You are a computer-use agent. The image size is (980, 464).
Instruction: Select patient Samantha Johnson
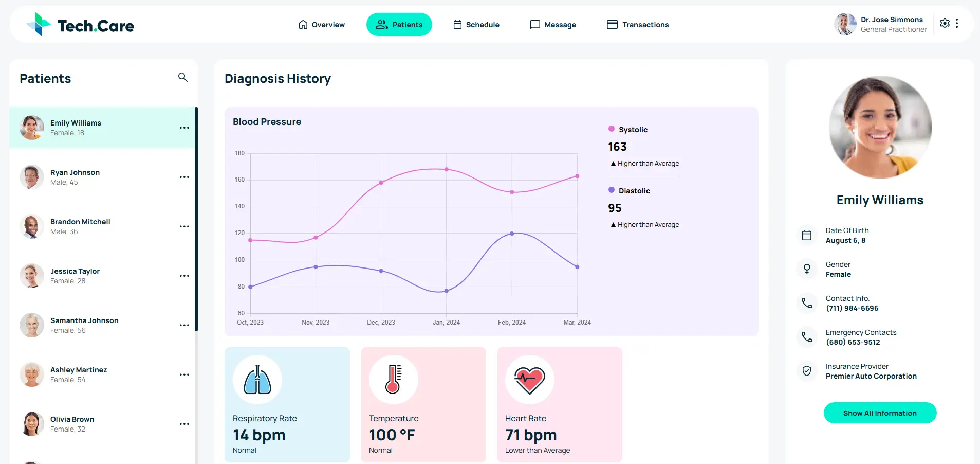pos(102,325)
